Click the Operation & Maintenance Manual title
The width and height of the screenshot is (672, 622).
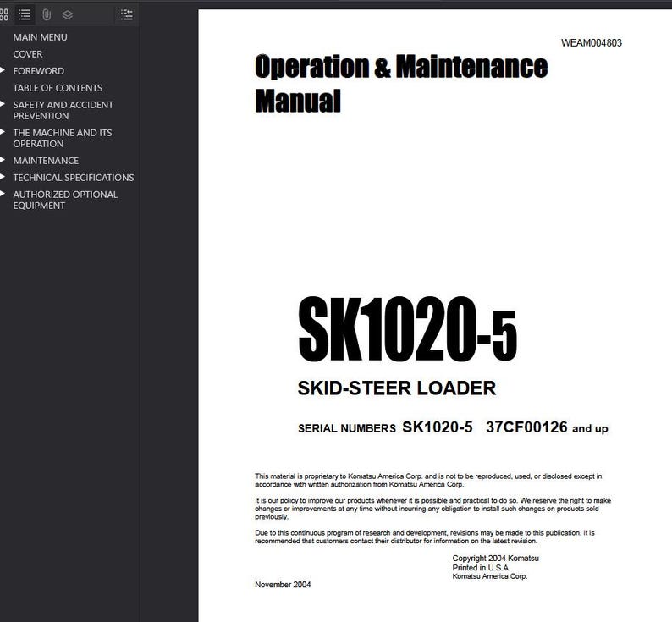click(x=401, y=83)
